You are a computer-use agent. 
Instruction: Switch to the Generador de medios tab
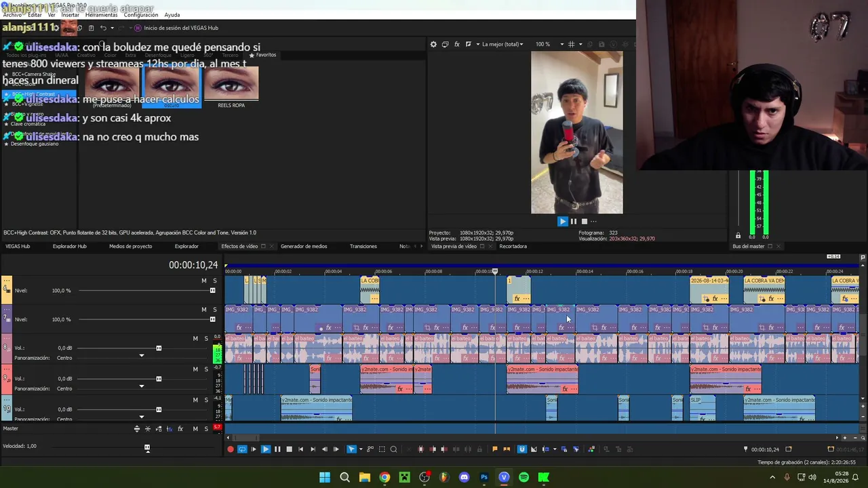point(304,246)
